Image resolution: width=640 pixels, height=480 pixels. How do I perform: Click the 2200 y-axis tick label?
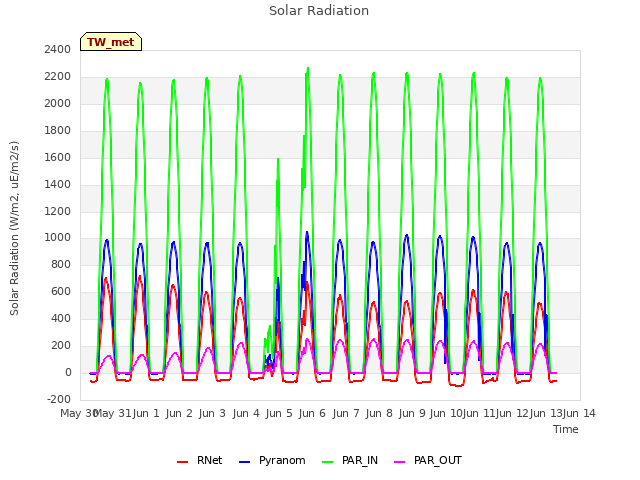pos(58,76)
